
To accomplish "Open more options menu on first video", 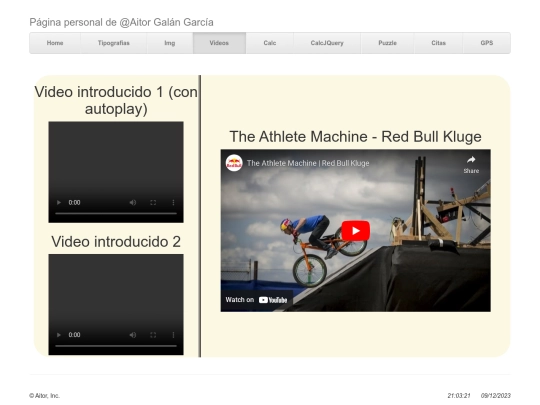I will coord(173,202).
